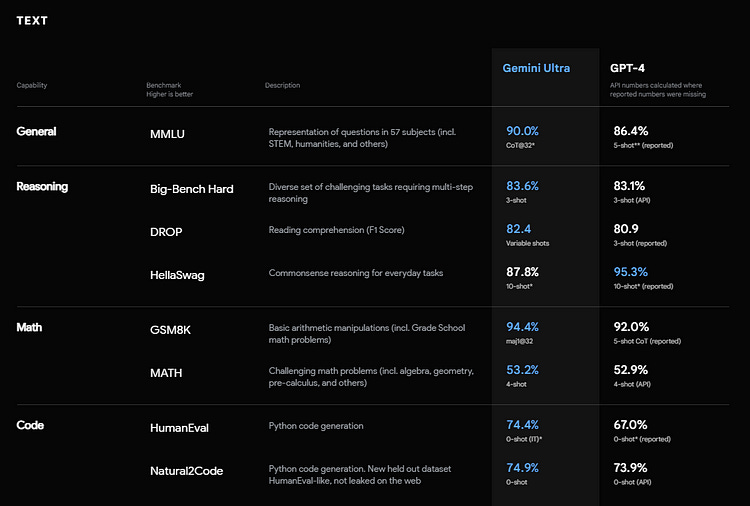This screenshot has width=750, height=506.
Task: Click the 87.8% HellaSwag score
Action: click(x=522, y=272)
